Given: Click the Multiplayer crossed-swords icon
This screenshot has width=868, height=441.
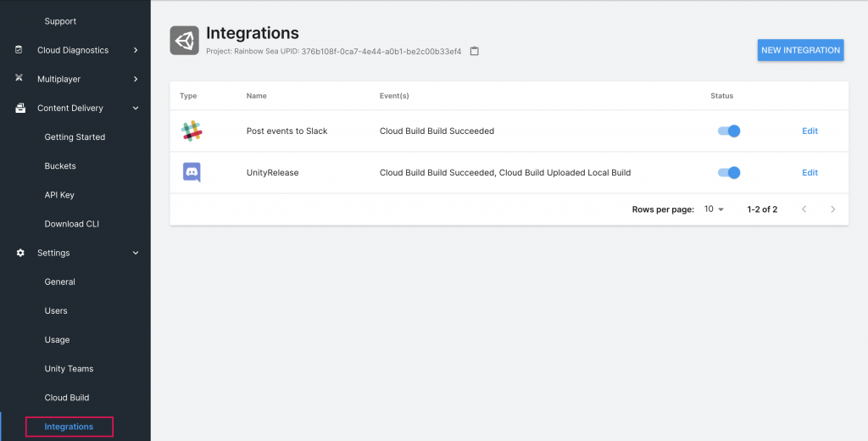Looking at the screenshot, I should pos(19,79).
